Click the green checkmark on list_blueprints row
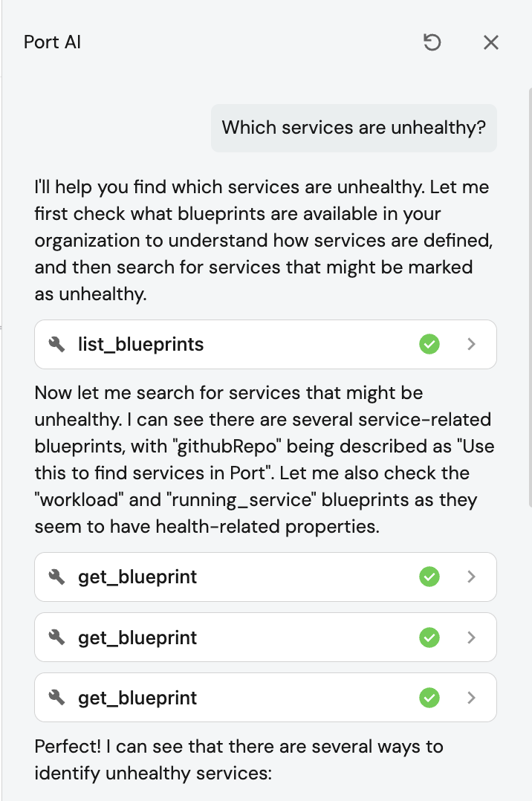The image size is (532, 801). click(x=429, y=344)
